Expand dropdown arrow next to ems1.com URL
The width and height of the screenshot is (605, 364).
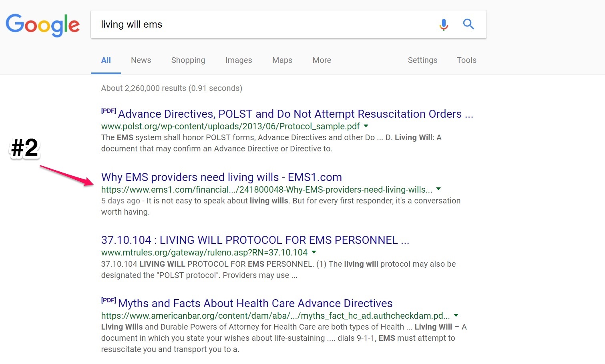click(x=438, y=189)
